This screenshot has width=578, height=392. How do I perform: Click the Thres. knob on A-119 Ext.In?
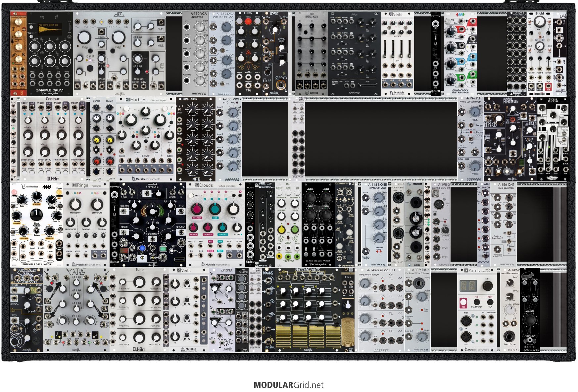pos(422,336)
